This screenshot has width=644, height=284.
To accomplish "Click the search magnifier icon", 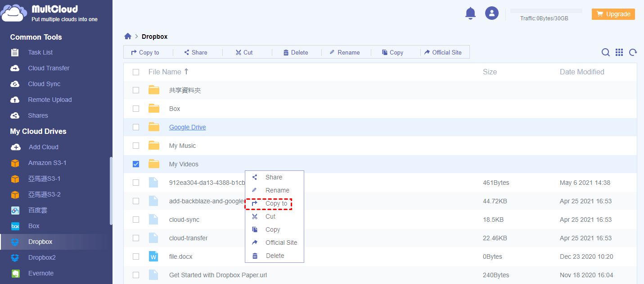I will point(606,52).
